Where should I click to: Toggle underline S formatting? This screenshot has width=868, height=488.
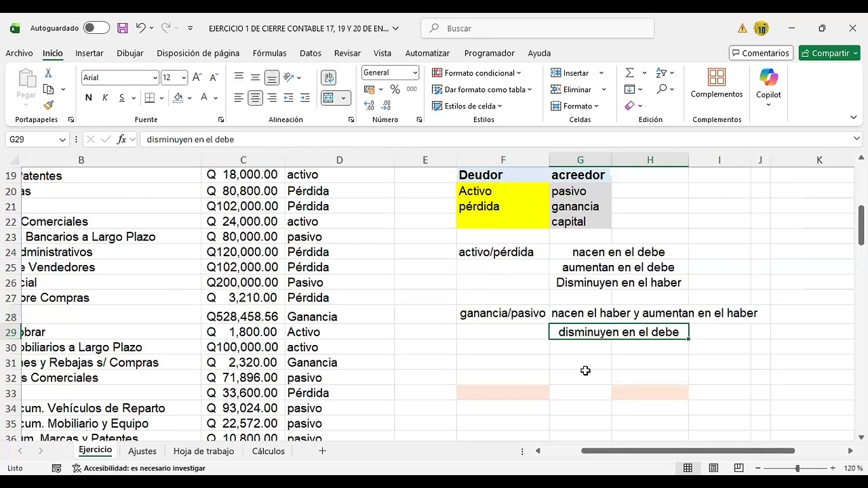tap(122, 98)
